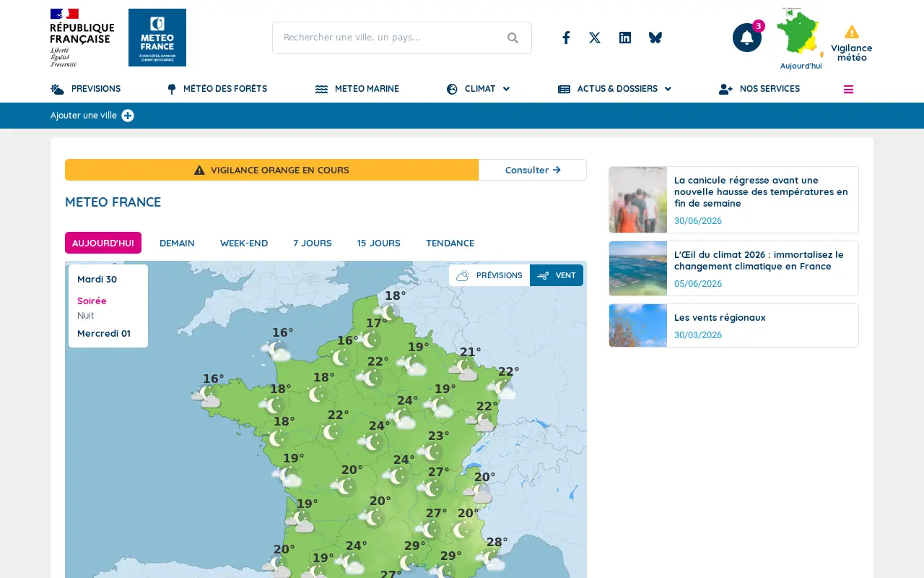The image size is (924, 578).
Task: Expand the Actus & Dossiers dropdown
Action: (x=615, y=90)
